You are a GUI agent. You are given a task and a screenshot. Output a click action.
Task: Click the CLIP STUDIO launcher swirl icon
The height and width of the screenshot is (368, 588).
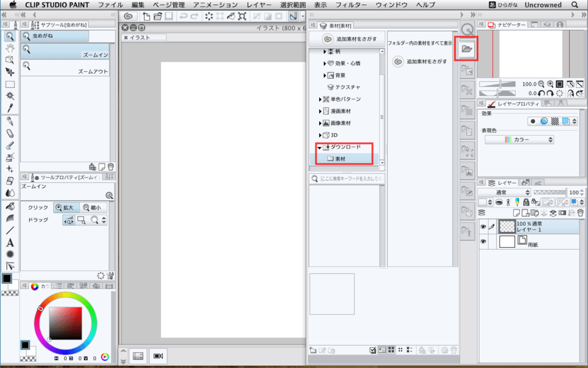click(128, 16)
